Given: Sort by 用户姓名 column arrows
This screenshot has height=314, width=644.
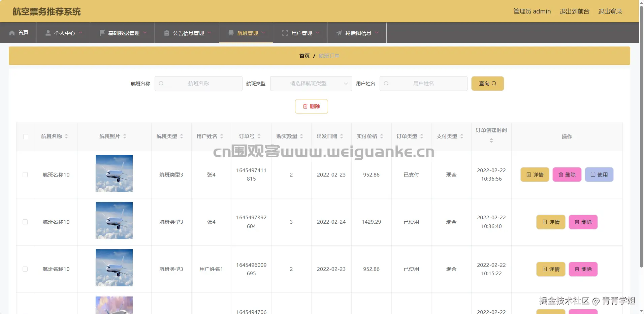Looking at the screenshot, I should coord(222,136).
